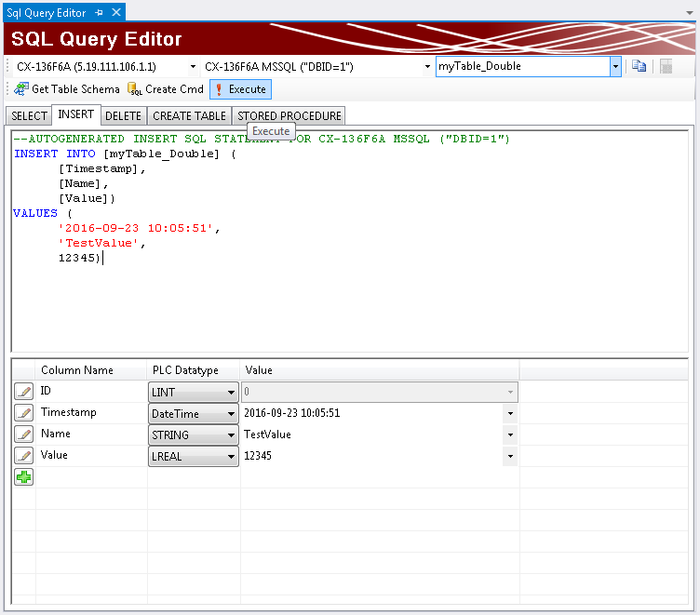Open the tab list arrow at the top right
Screen dimensions: 700x615
689,13
